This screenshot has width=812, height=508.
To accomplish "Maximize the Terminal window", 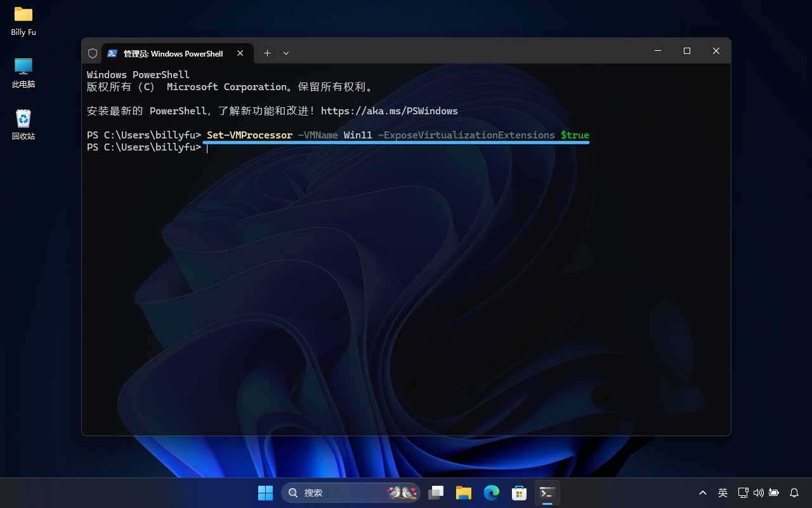I will click(x=687, y=51).
